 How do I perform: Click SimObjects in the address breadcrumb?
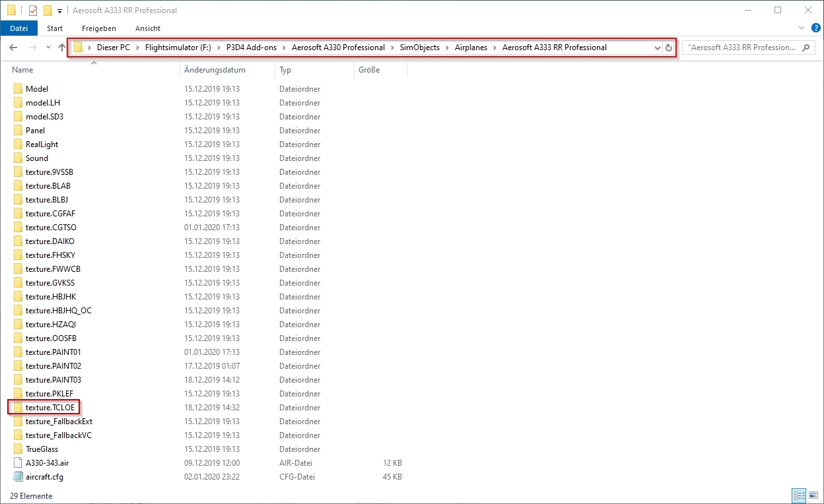[419, 47]
